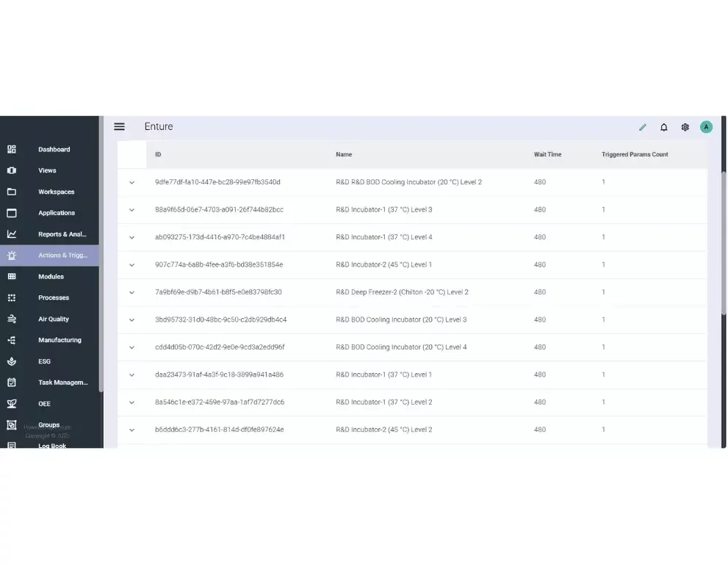Expand row with ID starting 9dfe77df
Screen dimensions: 728x564
(x=132, y=182)
